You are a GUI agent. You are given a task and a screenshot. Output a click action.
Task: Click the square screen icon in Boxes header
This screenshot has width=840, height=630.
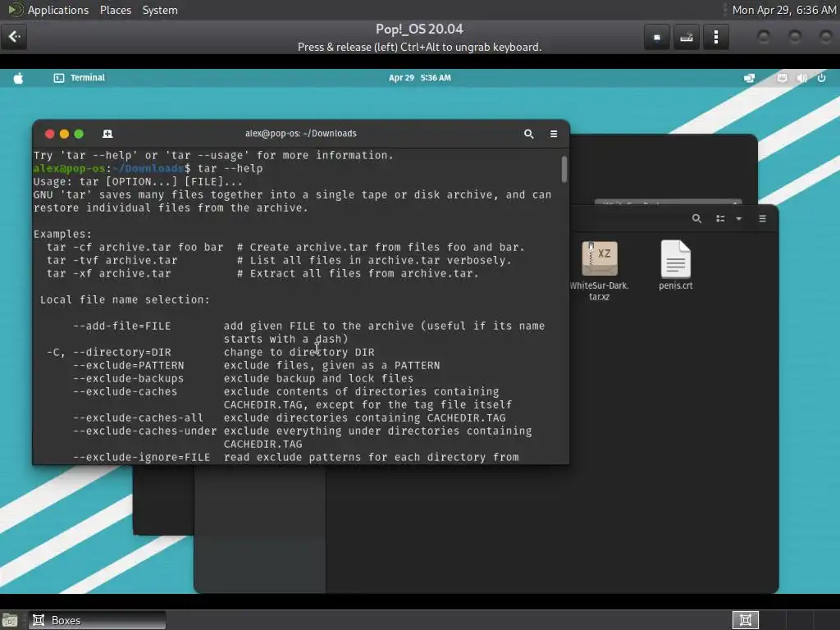[657, 38]
